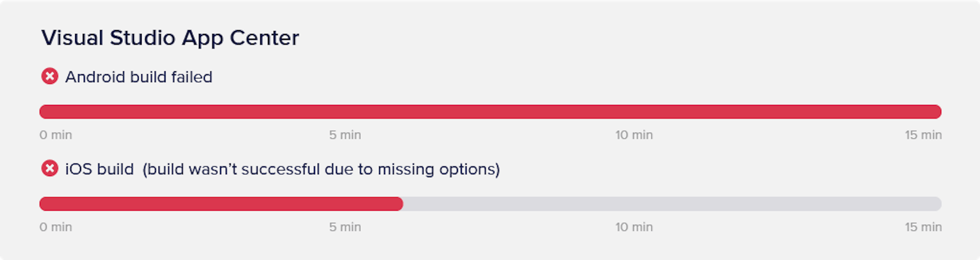Click the 0 min label under iOS bar
This screenshot has width=980, height=260.
click(56, 227)
